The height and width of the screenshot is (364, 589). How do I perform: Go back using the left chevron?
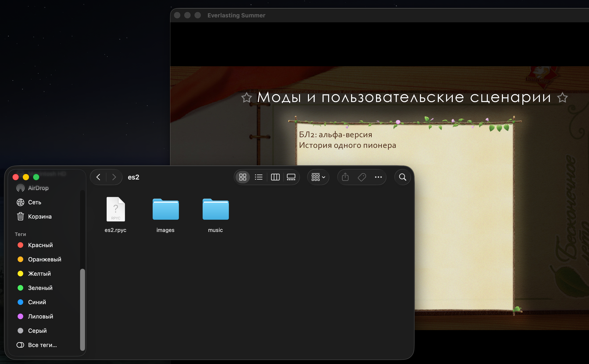click(x=98, y=177)
